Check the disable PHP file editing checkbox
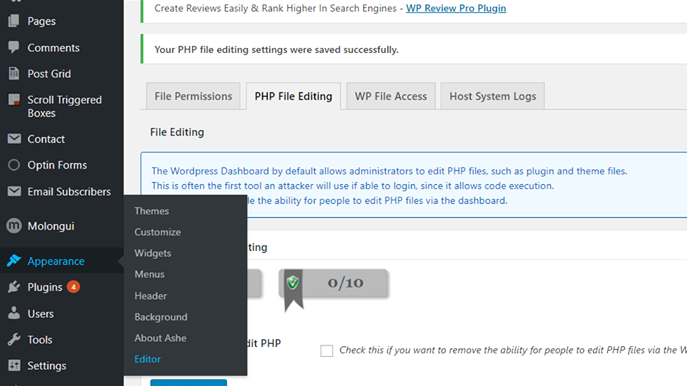Image resolution: width=687 pixels, height=386 pixels. coord(326,351)
